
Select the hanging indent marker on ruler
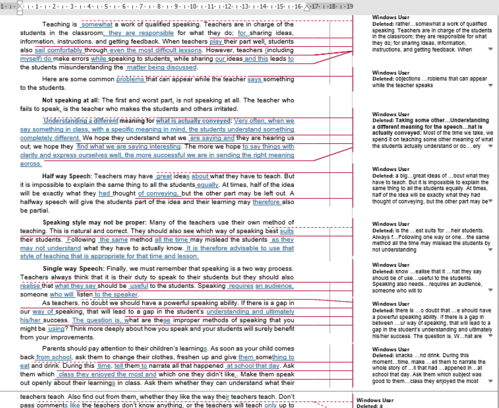[20, 8]
